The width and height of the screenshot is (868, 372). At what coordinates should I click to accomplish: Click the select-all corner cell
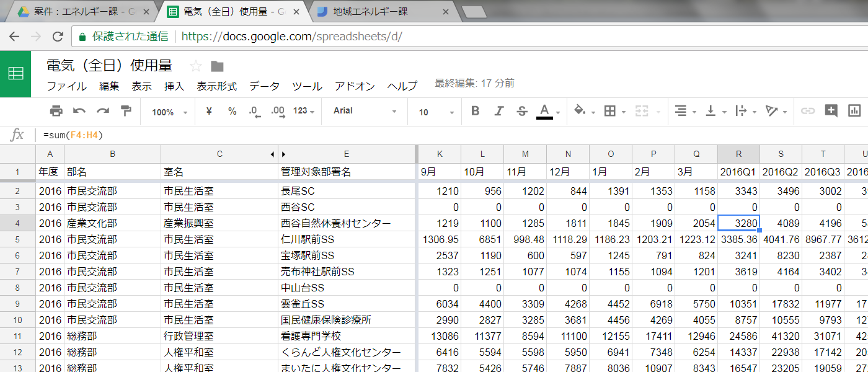point(17,154)
